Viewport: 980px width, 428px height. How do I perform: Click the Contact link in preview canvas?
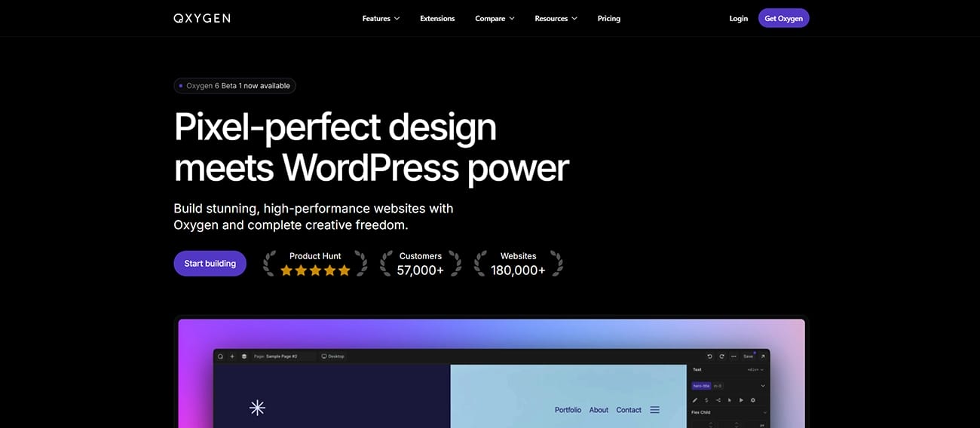[629, 410]
